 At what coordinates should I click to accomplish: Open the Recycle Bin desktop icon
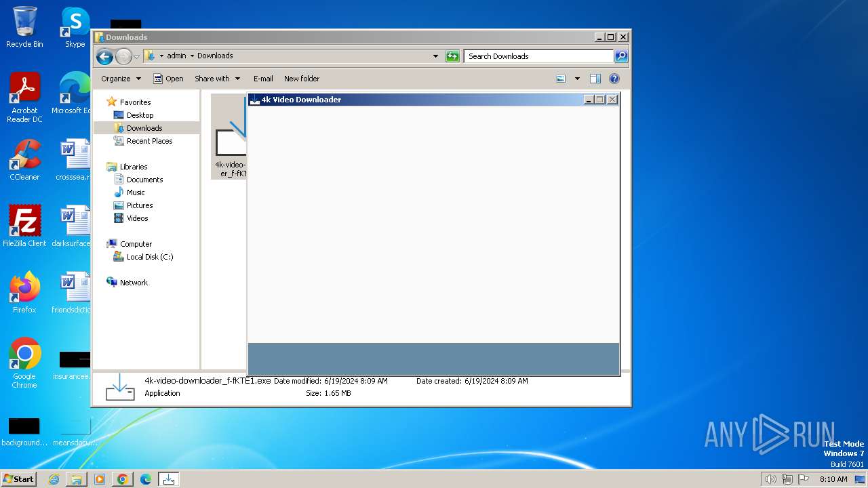pyautogui.click(x=24, y=27)
